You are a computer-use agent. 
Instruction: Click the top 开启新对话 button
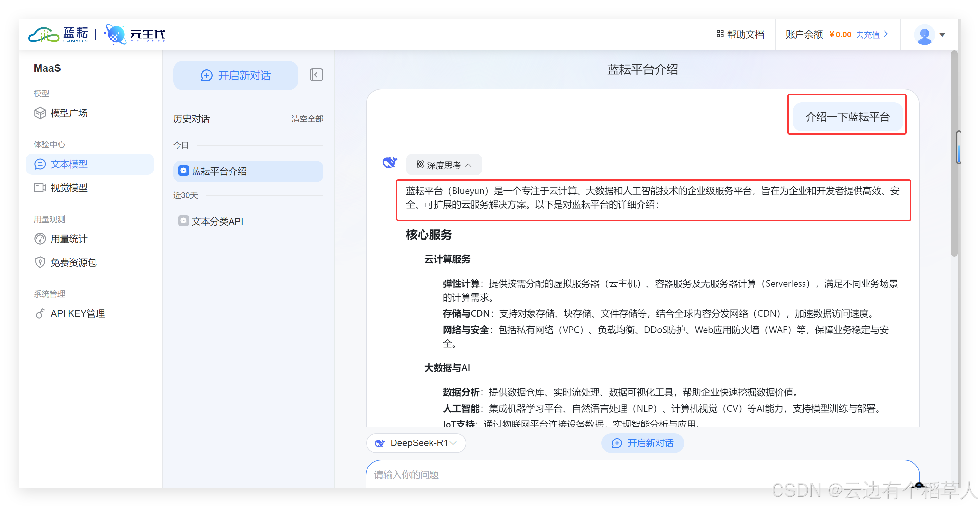[x=235, y=75]
